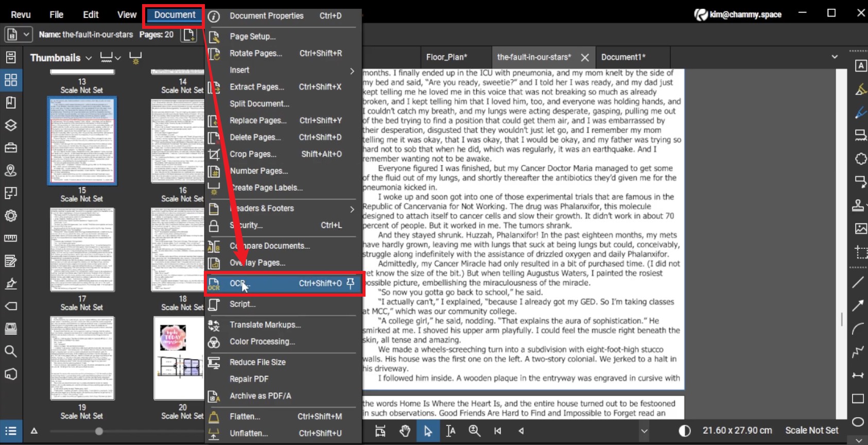The width and height of the screenshot is (868, 445).
Task: Choose Extract Pages menu item
Action: coord(283,87)
